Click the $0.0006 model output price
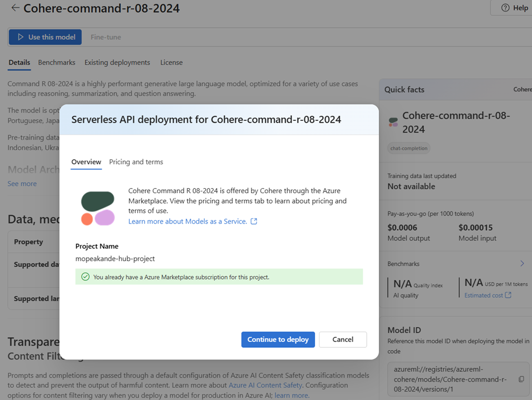Viewport: 532px width, 400px height. pyautogui.click(x=402, y=227)
